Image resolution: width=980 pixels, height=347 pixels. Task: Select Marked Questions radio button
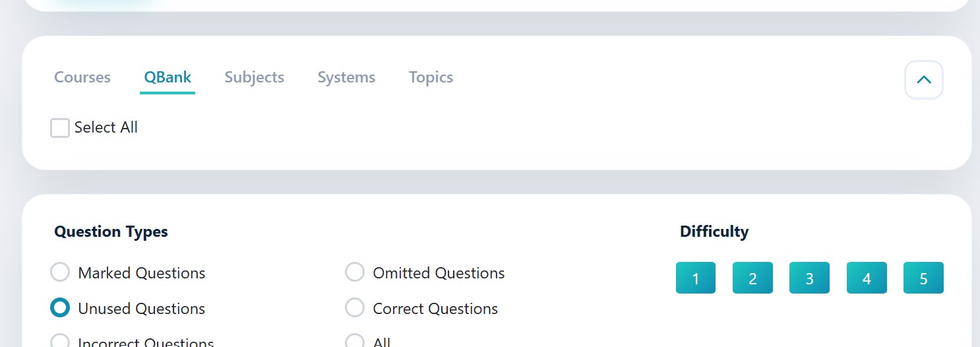(60, 272)
